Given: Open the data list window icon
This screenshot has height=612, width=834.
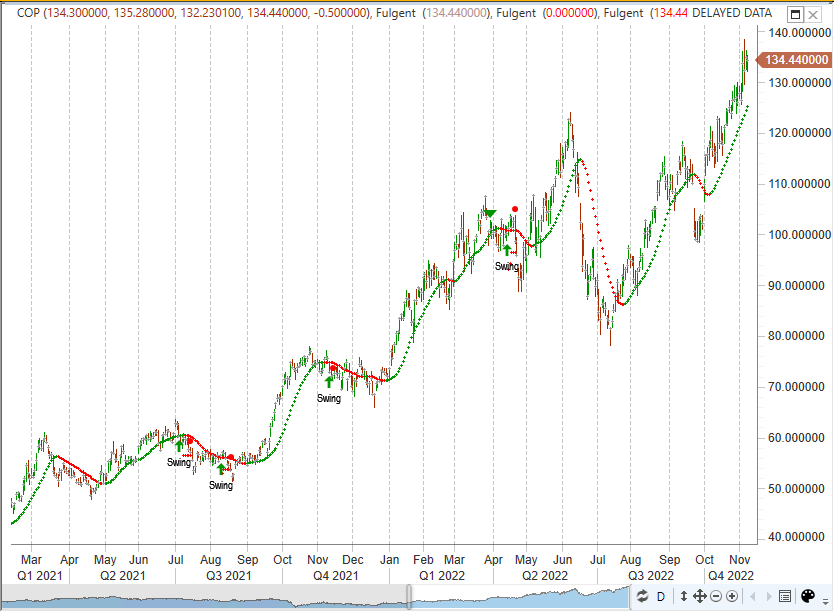Looking at the screenshot, I should [785, 597].
